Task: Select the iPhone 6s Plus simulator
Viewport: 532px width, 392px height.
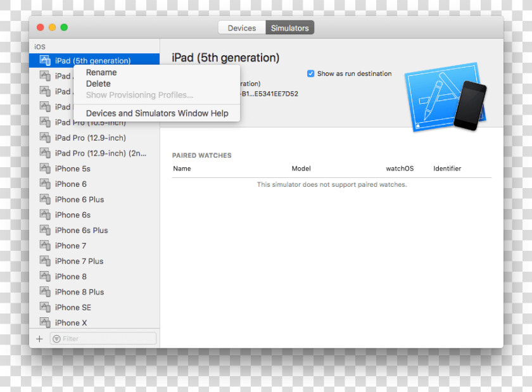Action: tap(94, 230)
